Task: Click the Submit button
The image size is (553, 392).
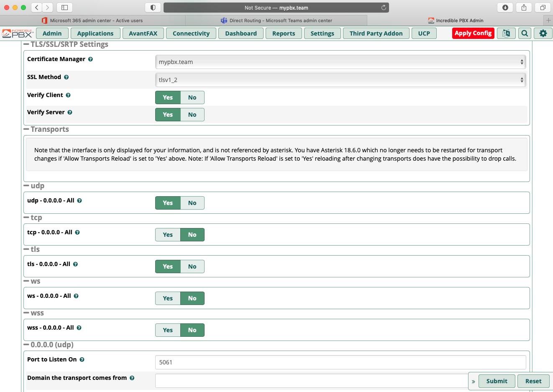Action: coord(497,381)
